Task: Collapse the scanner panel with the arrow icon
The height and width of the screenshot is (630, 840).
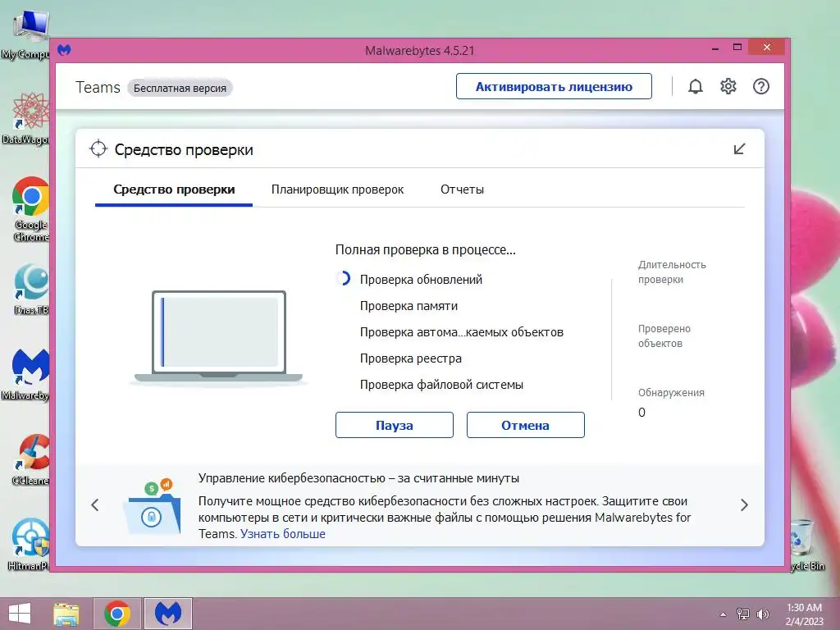Action: point(739,149)
